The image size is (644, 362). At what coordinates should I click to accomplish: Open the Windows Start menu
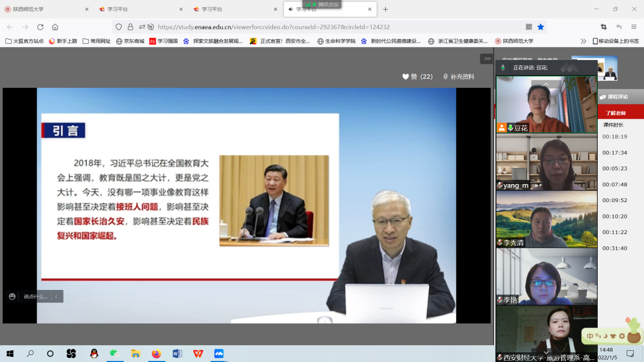(x=10, y=353)
